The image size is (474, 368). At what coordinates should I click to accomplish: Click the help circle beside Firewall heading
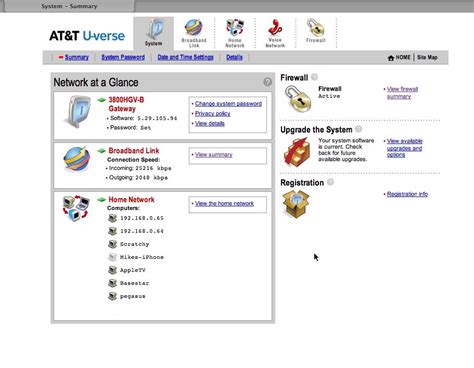pyautogui.click(x=314, y=77)
